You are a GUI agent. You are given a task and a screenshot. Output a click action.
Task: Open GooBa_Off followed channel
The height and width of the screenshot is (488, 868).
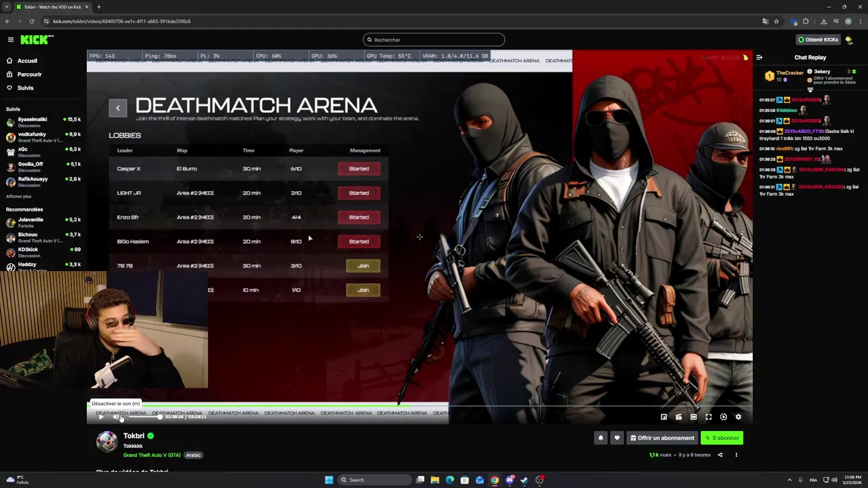43,167
